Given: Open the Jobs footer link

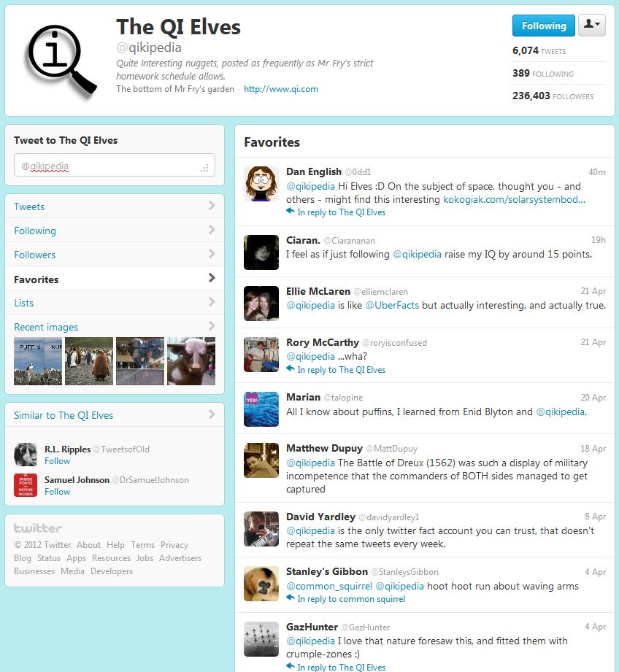Looking at the screenshot, I should click(x=145, y=558).
